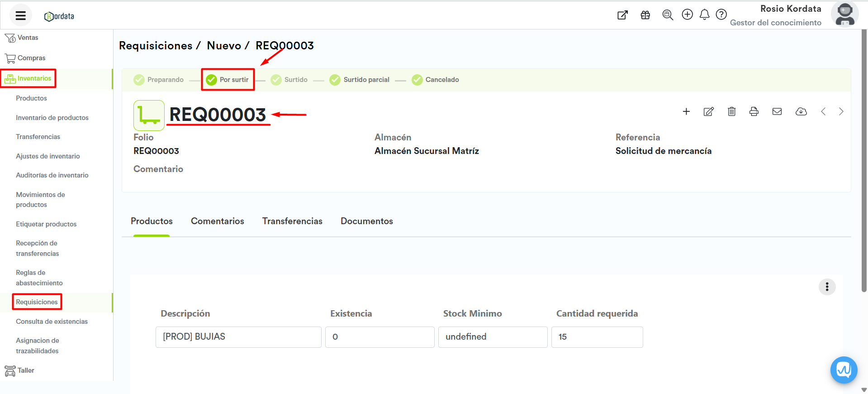Delete requisition using trash icon
868x394 pixels.
(x=731, y=112)
